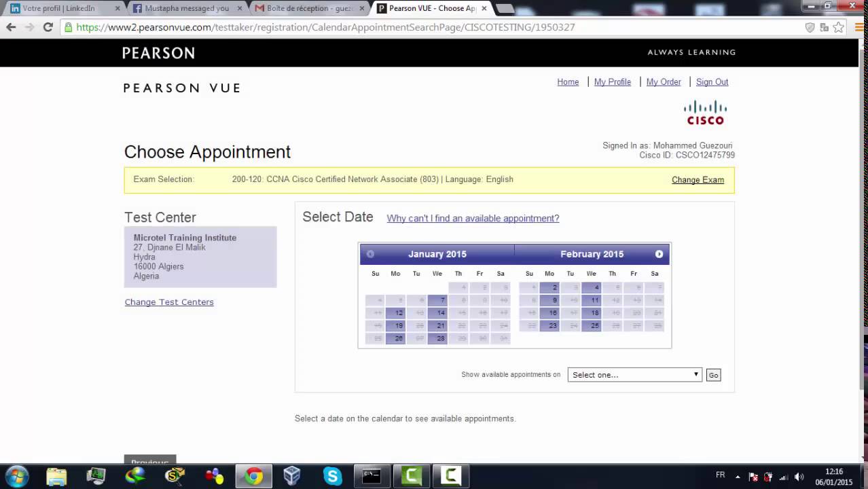Image resolution: width=868 pixels, height=489 pixels.
Task: Click the Chrome icon in the taskbar
Action: [x=254, y=476]
